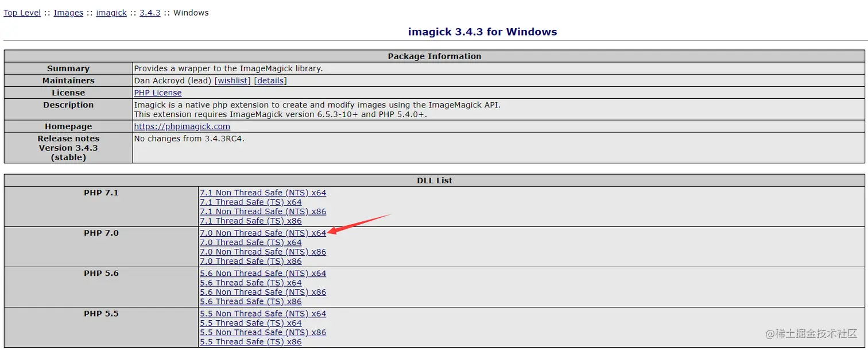The width and height of the screenshot is (868, 350).
Task: Select the Description row label
Action: point(68,105)
